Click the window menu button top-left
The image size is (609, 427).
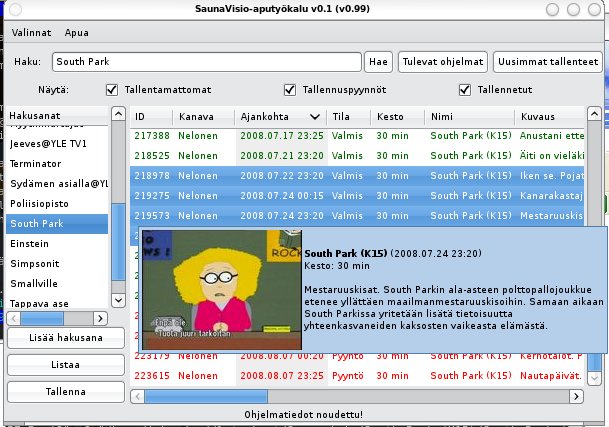16,9
